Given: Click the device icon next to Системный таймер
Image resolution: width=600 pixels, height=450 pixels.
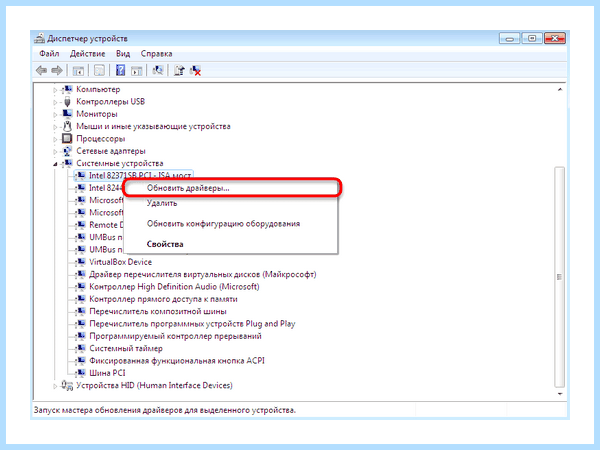Looking at the screenshot, I should pos(80,348).
